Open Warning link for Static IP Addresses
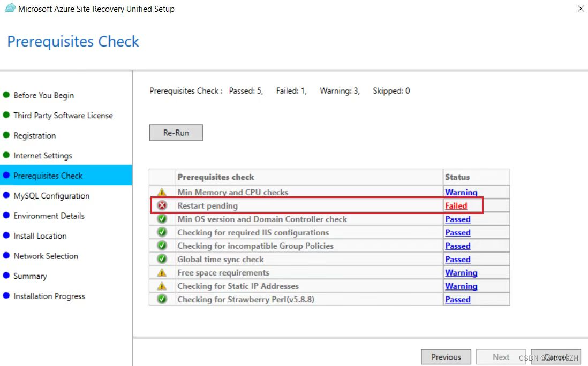This screenshot has width=588, height=366. point(461,286)
